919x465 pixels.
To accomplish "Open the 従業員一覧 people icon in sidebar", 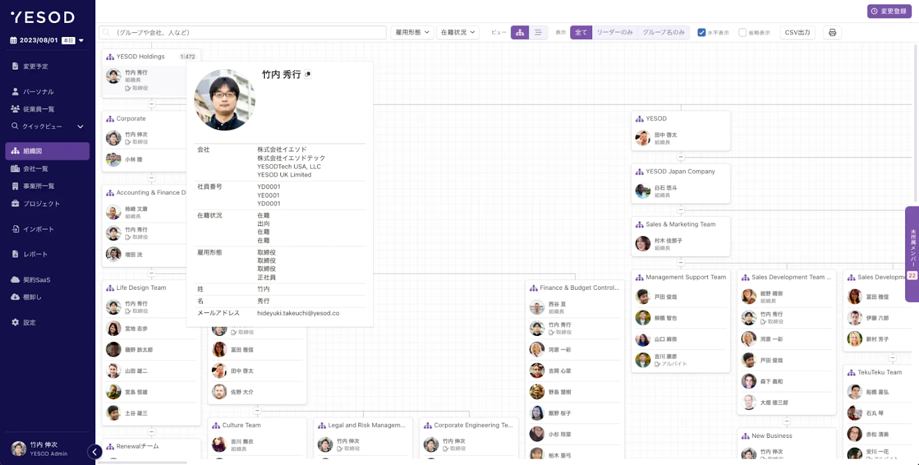I will (x=15, y=109).
